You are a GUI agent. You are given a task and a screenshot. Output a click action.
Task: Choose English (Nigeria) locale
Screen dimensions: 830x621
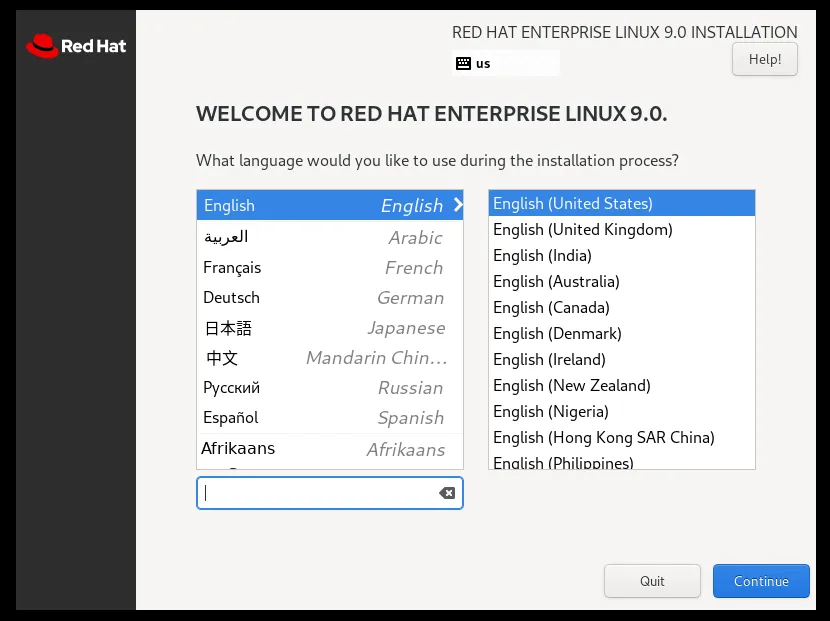[621, 411]
